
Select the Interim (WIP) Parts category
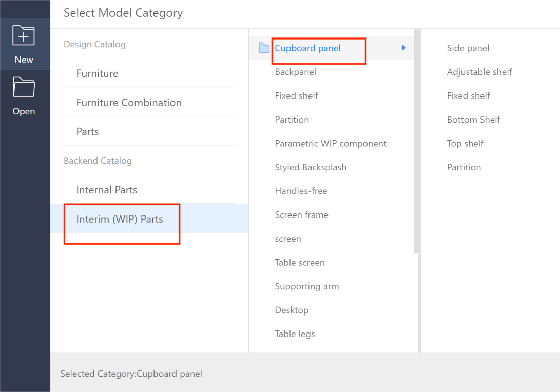click(120, 219)
